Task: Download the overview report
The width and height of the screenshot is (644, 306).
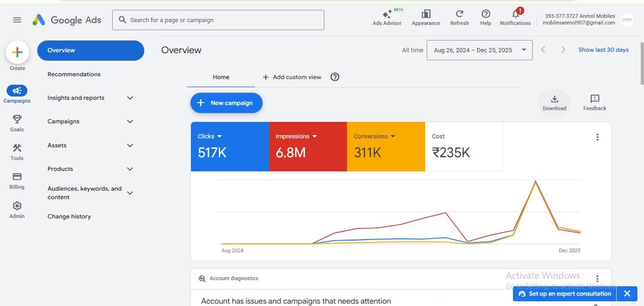Action: 554,102
